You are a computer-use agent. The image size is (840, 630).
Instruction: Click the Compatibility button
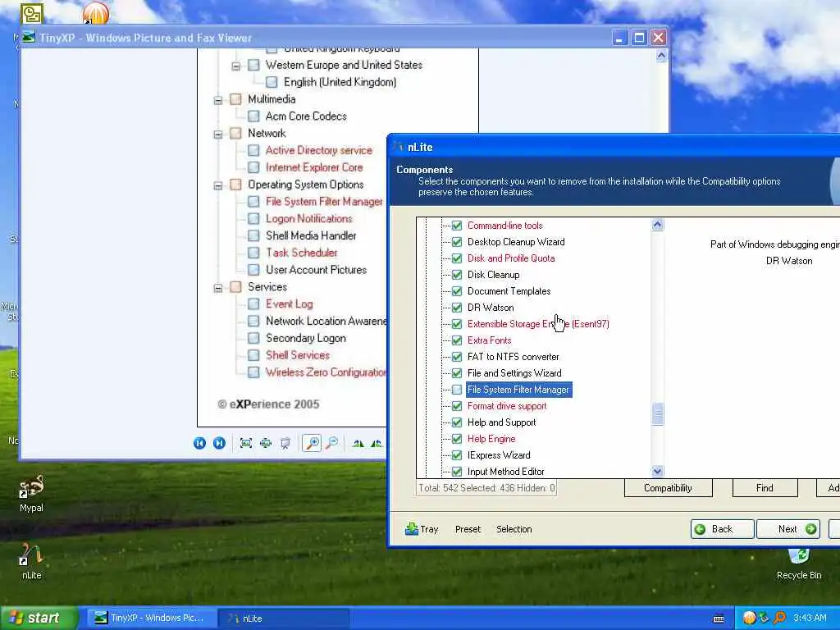[x=668, y=488]
